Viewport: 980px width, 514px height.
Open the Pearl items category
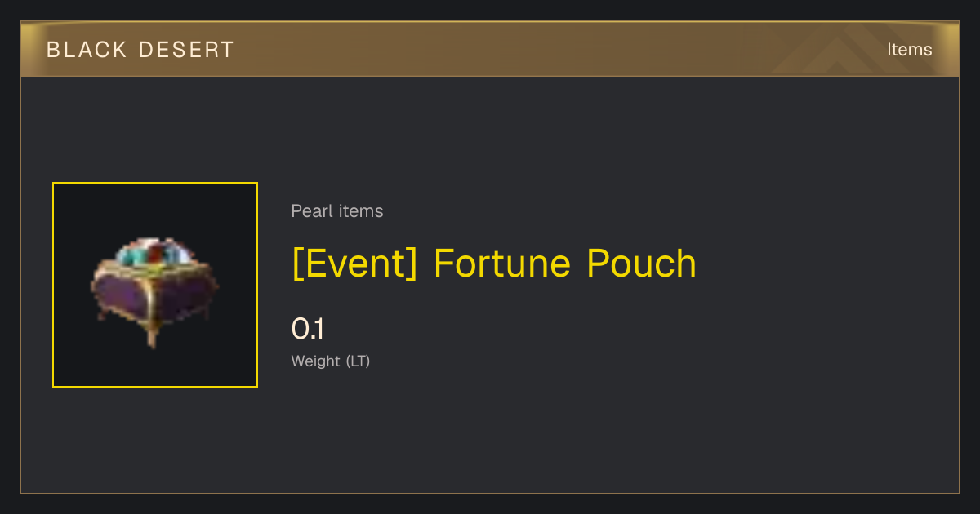337,211
